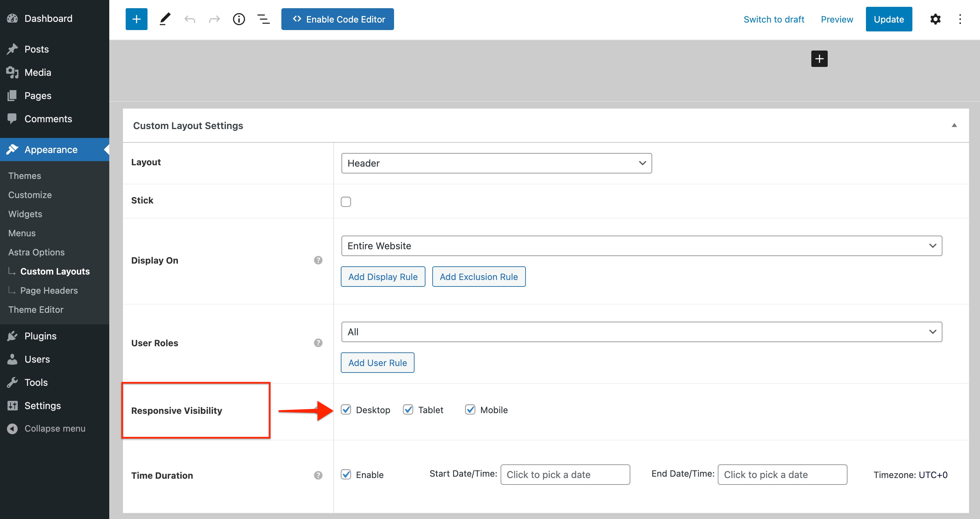
Task: Uncheck the Desktop visibility checkbox
Action: click(x=346, y=410)
